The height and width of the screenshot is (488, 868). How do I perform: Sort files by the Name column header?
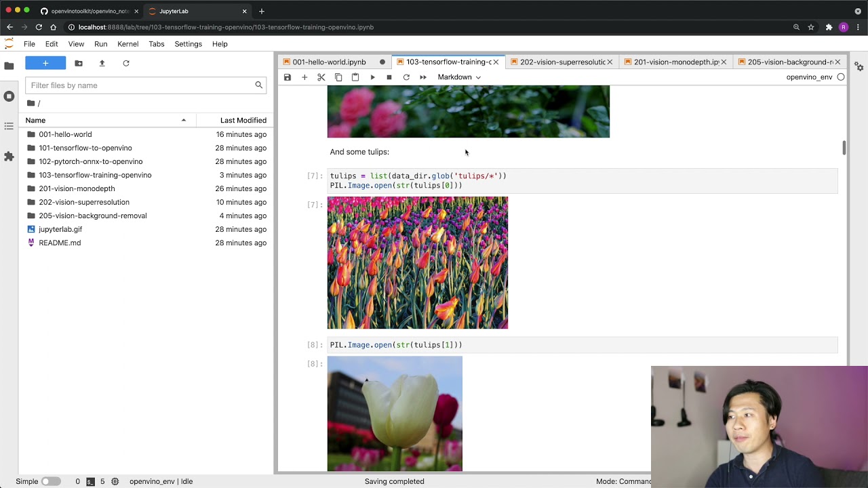(x=36, y=120)
